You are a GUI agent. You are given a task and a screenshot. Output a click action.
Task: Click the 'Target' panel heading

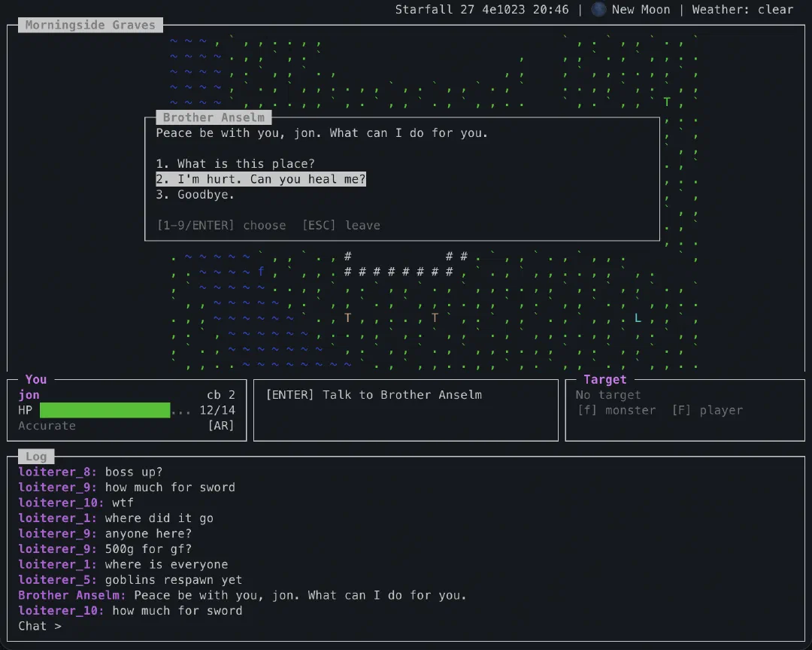tap(604, 380)
